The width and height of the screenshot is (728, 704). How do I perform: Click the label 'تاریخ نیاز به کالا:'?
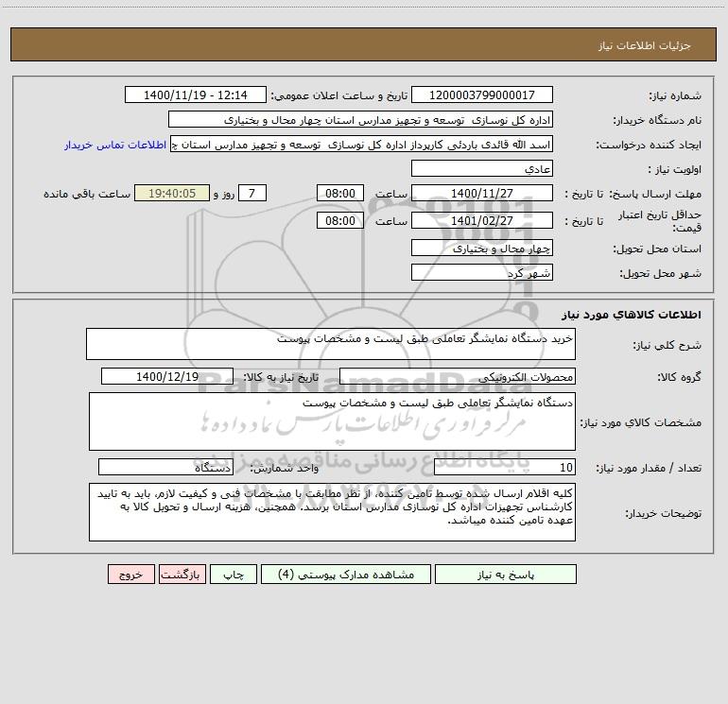[x=281, y=377]
